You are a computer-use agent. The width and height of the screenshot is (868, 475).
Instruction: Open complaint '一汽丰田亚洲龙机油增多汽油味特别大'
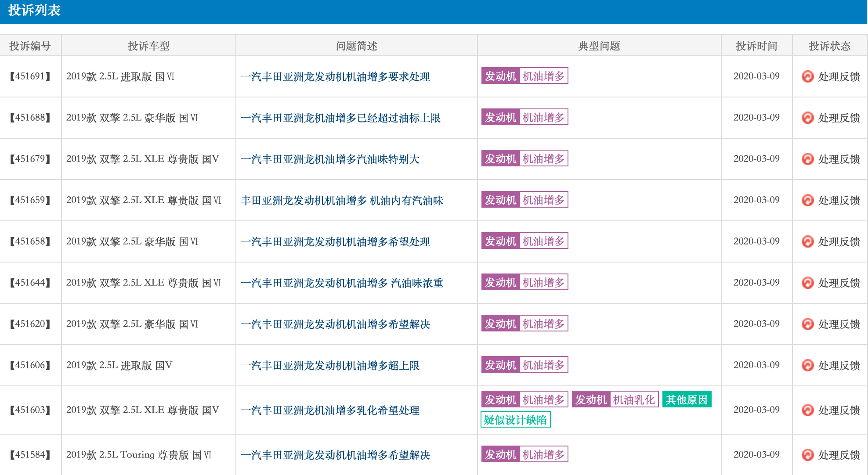(330, 159)
